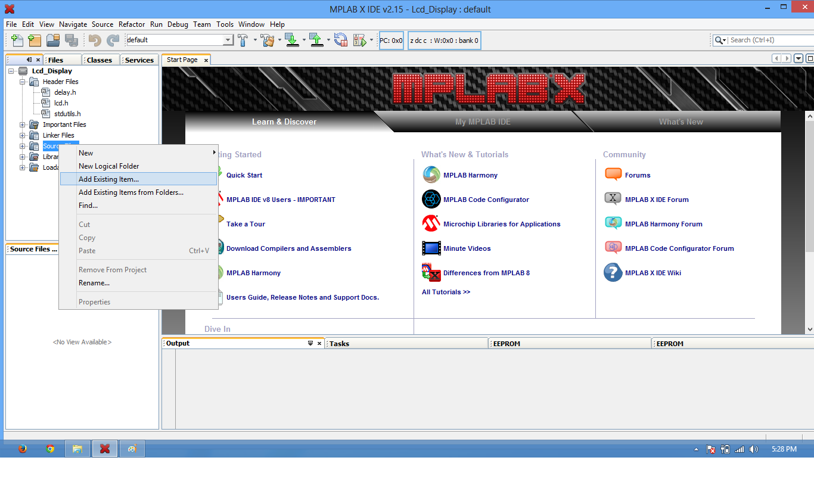Click the New File toolbar icon
814x504 pixels.
click(x=17, y=40)
